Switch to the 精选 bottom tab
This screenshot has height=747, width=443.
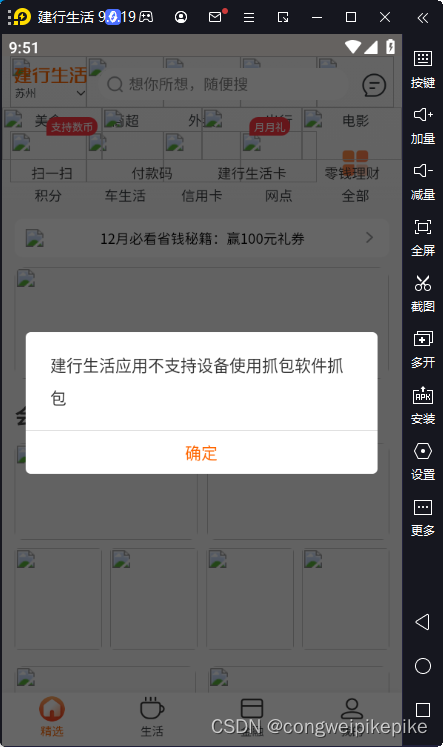click(51, 717)
